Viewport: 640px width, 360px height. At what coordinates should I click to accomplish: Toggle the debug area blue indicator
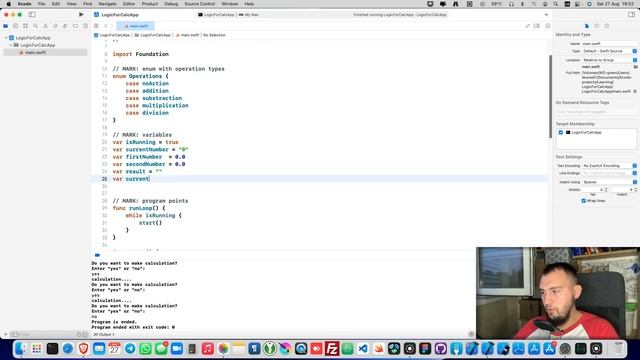97,255
